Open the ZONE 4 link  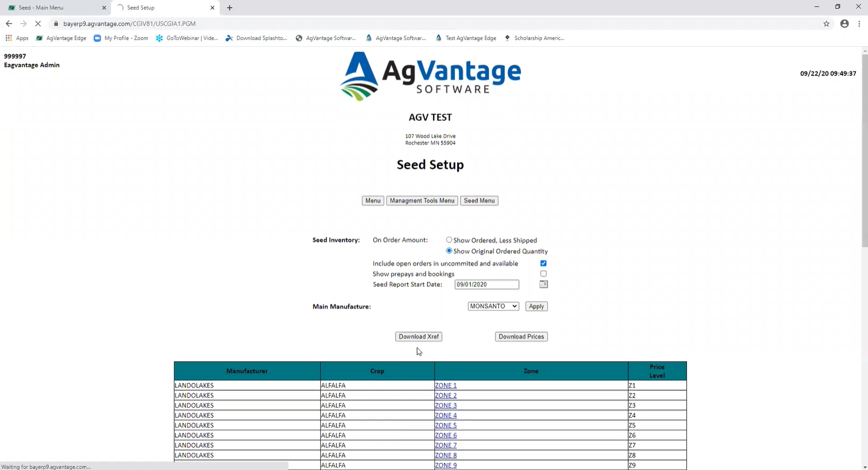446,416
